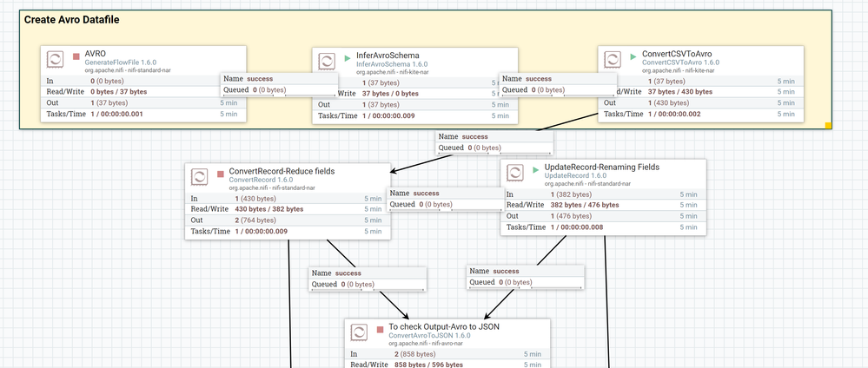Click the AVRO GenerateFlowFile processor icon
Image resolution: width=868 pixels, height=368 pixels.
(x=55, y=60)
